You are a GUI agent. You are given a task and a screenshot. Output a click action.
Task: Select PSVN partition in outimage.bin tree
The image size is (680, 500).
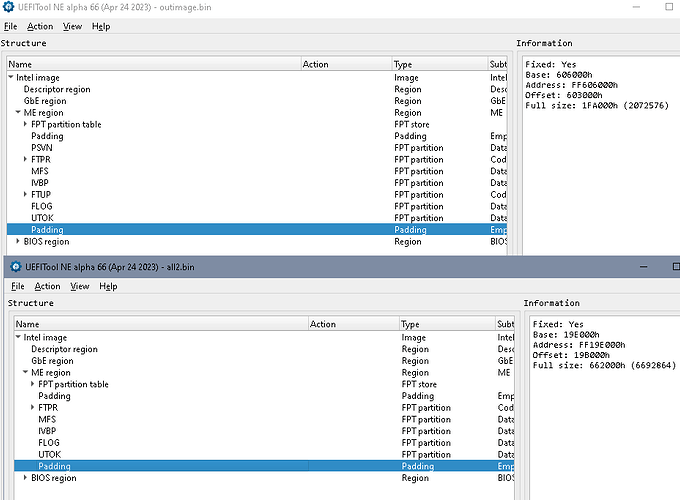[x=42, y=148]
